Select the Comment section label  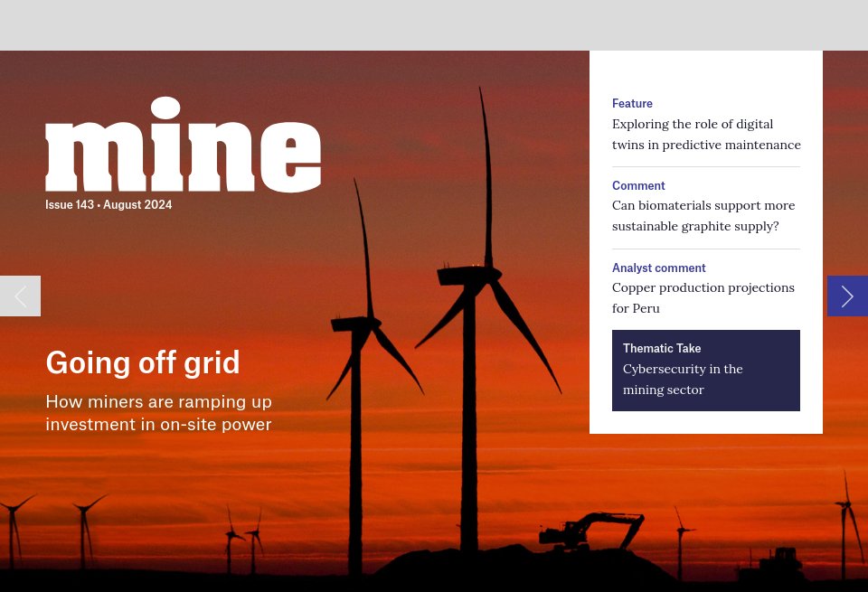638,185
